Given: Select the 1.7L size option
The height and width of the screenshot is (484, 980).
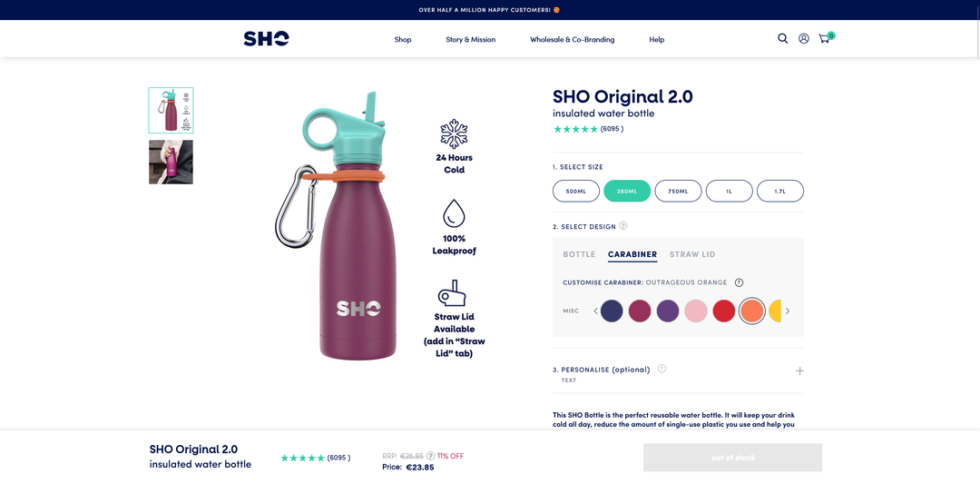Looking at the screenshot, I should pos(780,192).
